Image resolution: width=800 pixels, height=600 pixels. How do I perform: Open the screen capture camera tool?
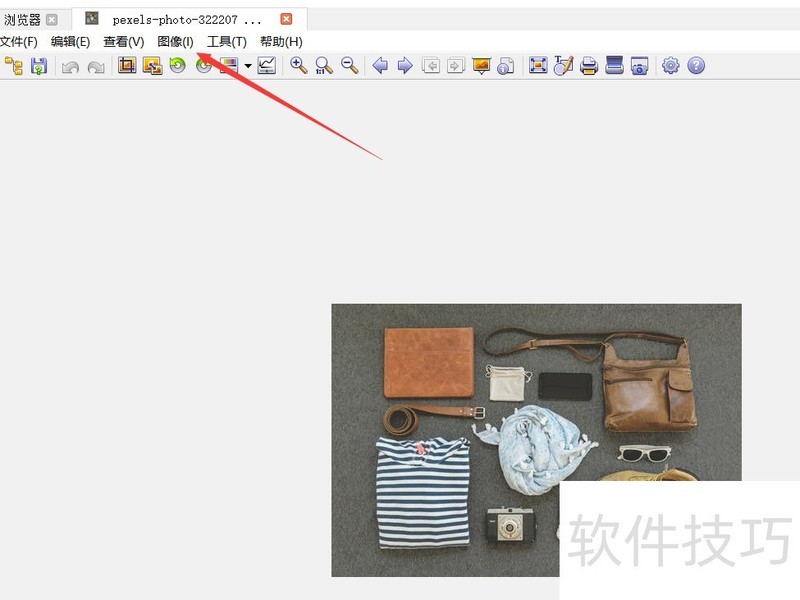[637, 66]
